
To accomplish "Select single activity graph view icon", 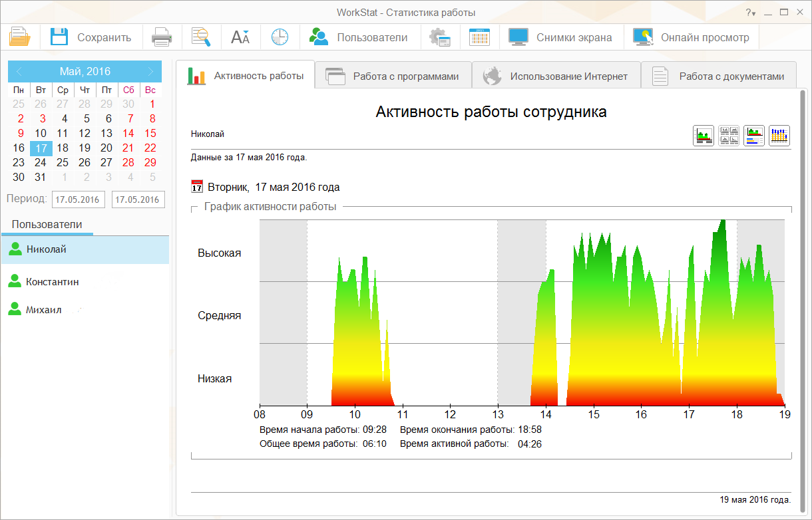I will tap(704, 136).
